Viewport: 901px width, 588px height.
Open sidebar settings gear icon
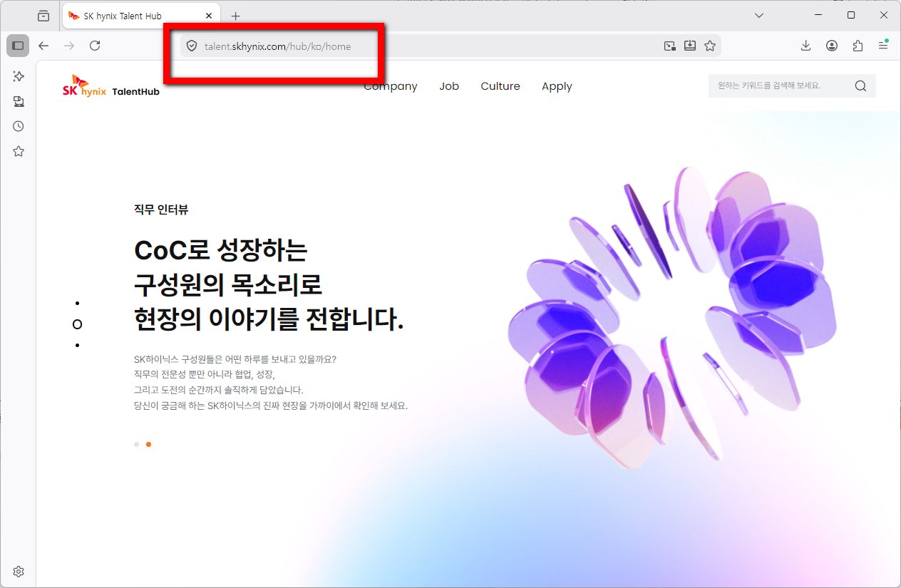[x=19, y=572]
